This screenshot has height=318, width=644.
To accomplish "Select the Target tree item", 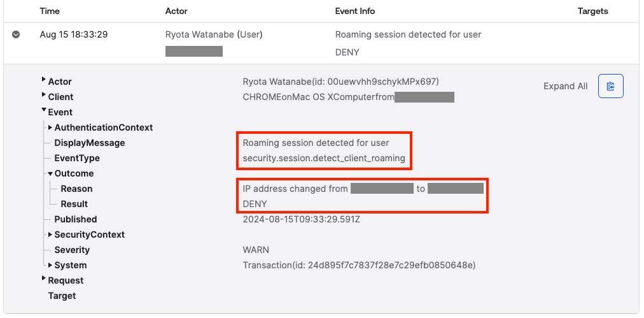I will tap(62, 296).
